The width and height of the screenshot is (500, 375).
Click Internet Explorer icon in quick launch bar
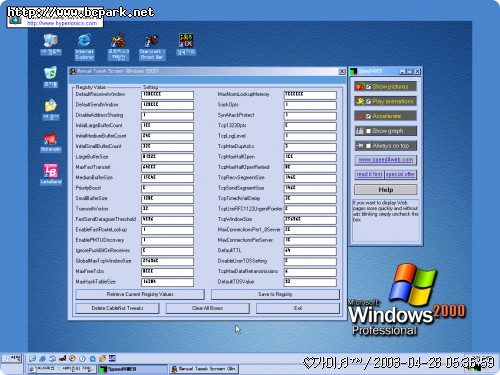tap(42, 359)
